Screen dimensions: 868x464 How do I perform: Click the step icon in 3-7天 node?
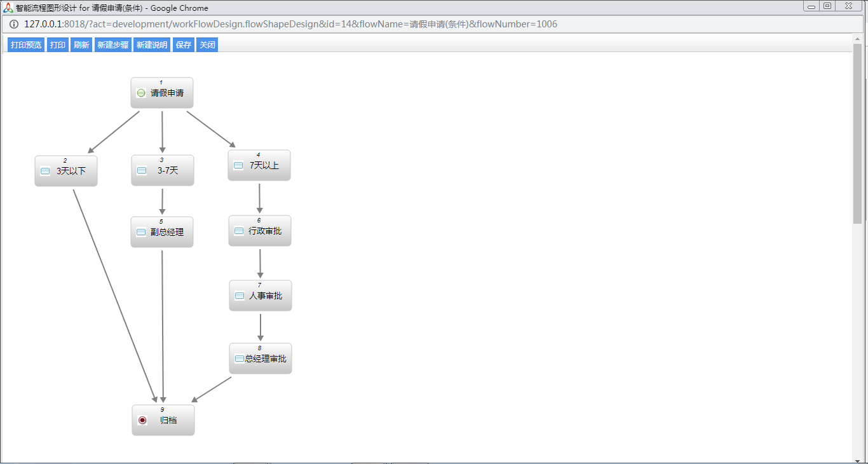(142, 171)
